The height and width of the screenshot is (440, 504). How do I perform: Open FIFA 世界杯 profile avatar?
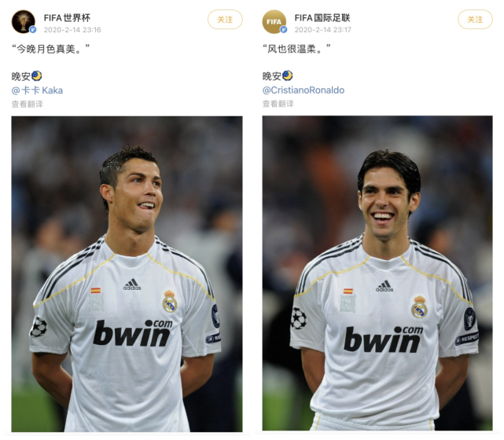tap(24, 21)
